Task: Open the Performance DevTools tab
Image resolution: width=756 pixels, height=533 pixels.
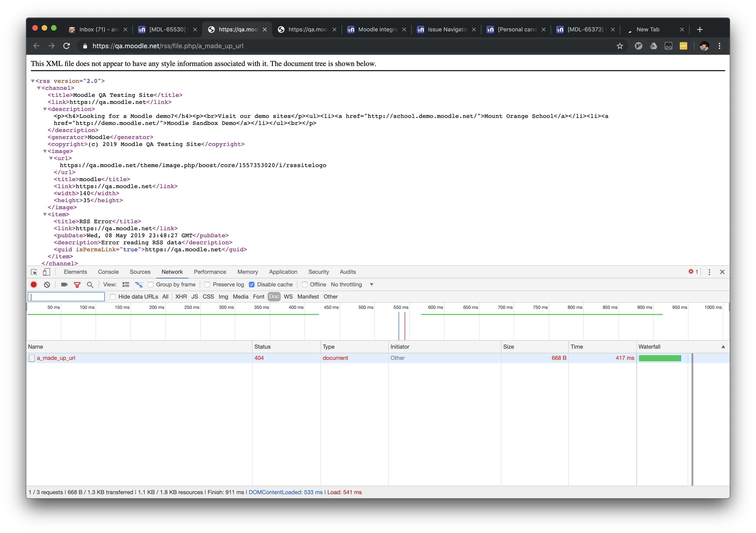Action: pyautogui.click(x=210, y=272)
